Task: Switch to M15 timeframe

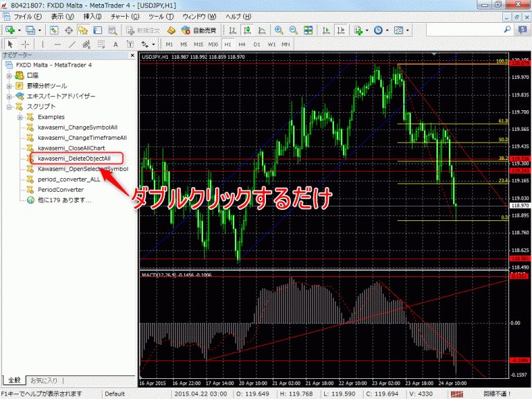Action: (x=198, y=44)
